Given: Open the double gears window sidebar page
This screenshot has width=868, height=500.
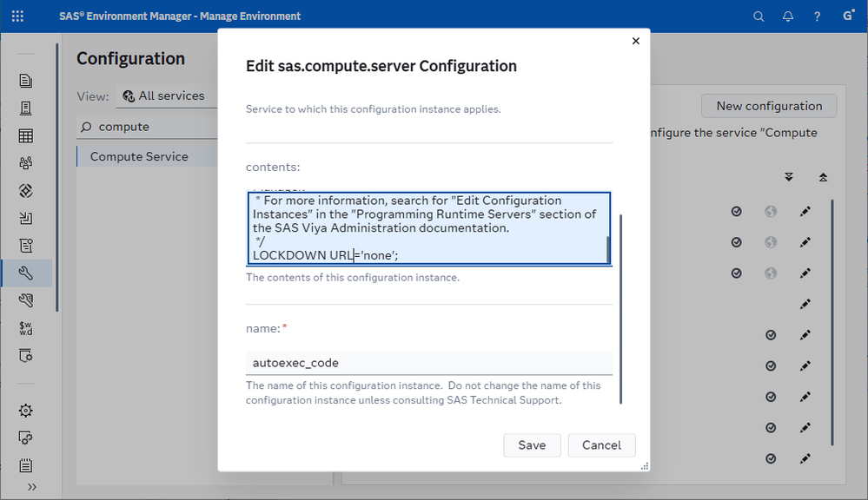Looking at the screenshot, I should [25, 438].
